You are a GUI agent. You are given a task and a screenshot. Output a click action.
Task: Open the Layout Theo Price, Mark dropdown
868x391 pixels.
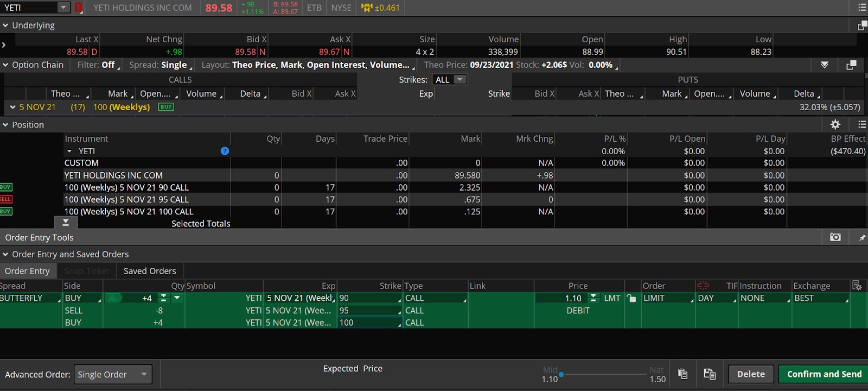point(308,65)
